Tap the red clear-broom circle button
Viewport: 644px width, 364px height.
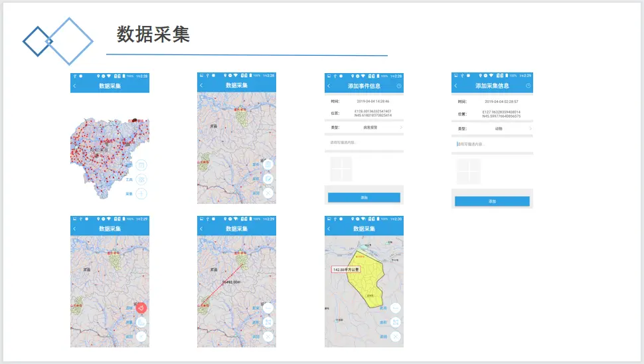point(141,308)
